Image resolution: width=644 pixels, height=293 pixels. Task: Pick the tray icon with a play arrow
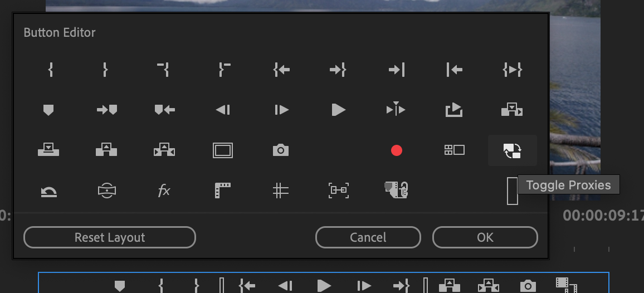click(454, 110)
